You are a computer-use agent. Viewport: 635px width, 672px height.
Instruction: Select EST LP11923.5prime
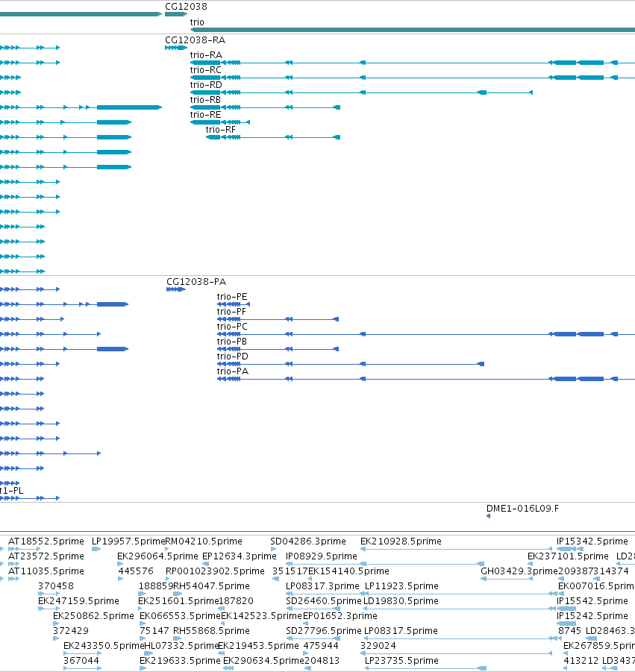[x=401, y=586]
